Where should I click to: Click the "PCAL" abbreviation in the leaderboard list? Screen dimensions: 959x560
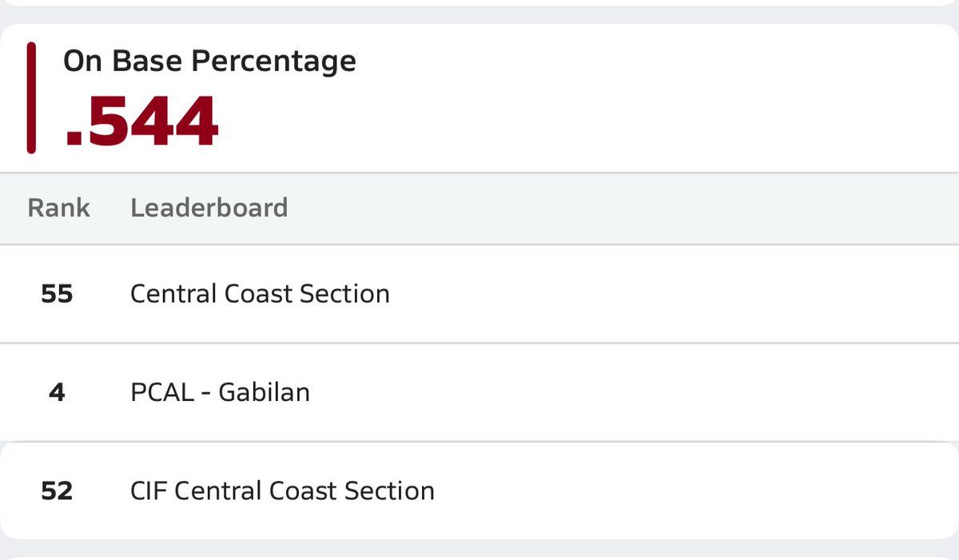point(162,392)
